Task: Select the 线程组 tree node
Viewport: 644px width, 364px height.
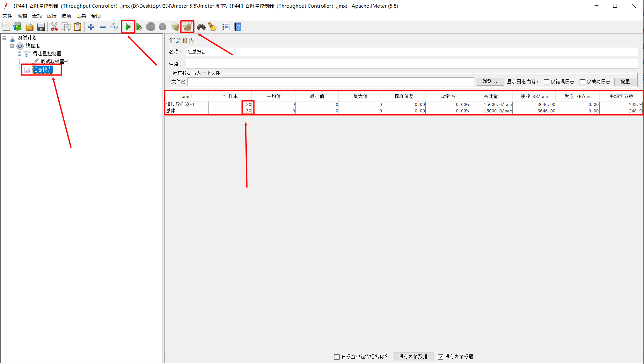Action: click(x=33, y=46)
